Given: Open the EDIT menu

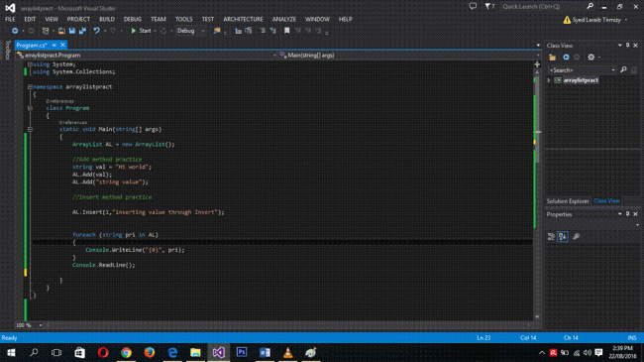Looking at the screenshot, I should click(30, 19).
